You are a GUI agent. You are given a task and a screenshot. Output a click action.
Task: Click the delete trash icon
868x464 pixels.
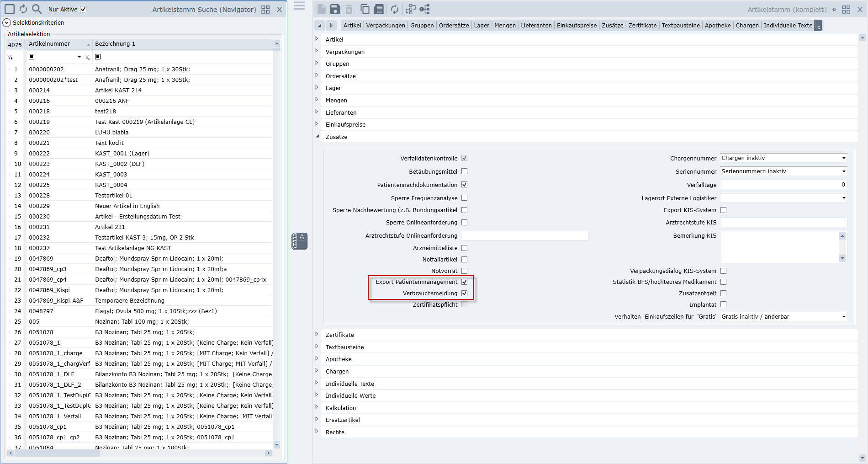[349, 9]
